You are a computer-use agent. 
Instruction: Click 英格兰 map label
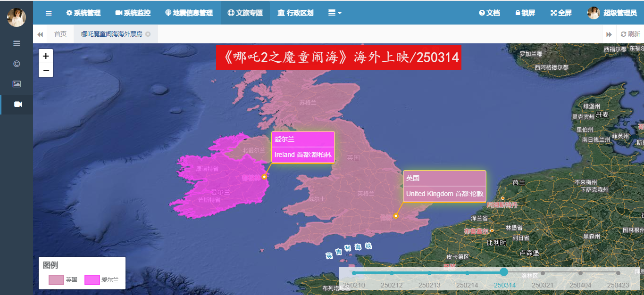click(366, 194)
